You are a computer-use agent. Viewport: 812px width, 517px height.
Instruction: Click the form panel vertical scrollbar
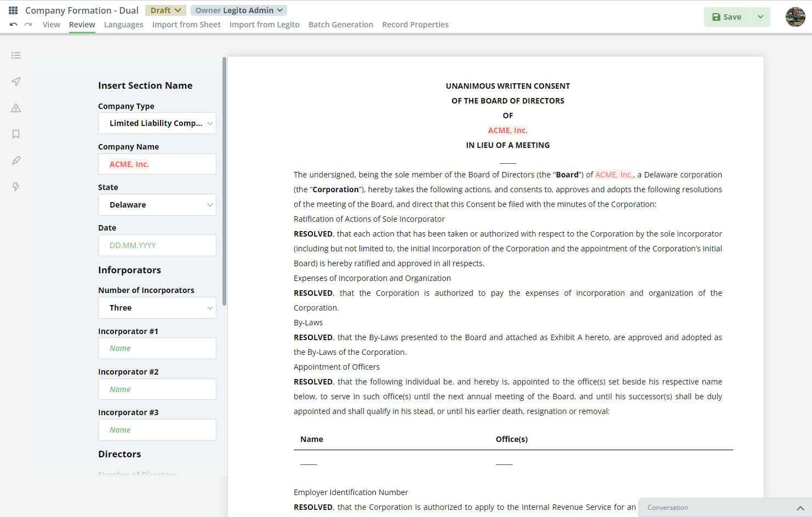click(x=224, y=181)
